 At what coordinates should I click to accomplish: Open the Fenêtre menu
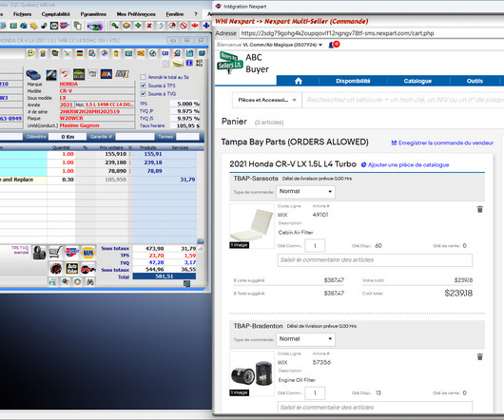coord(175,14)
